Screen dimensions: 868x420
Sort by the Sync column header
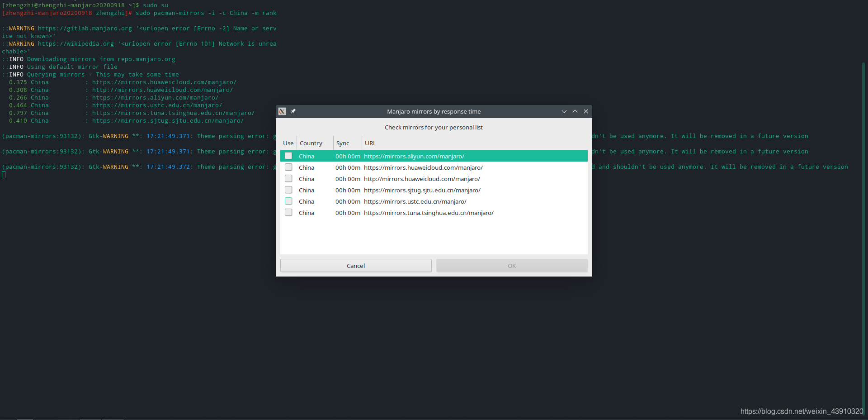tap(348, 143)
